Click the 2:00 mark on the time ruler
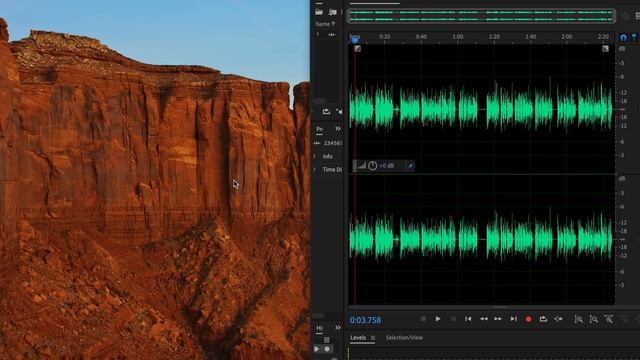The width and height of the screenshot is (640, 360). [567, 37]
